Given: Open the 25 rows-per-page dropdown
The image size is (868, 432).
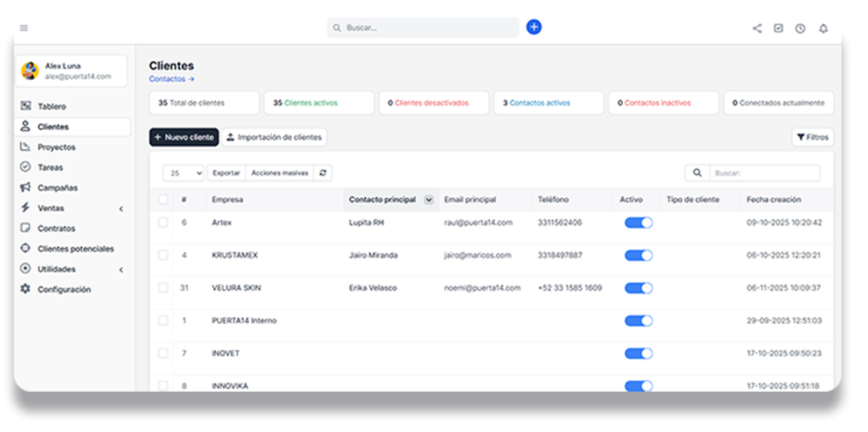Looking at the screenshot, I should coord(184,173).
